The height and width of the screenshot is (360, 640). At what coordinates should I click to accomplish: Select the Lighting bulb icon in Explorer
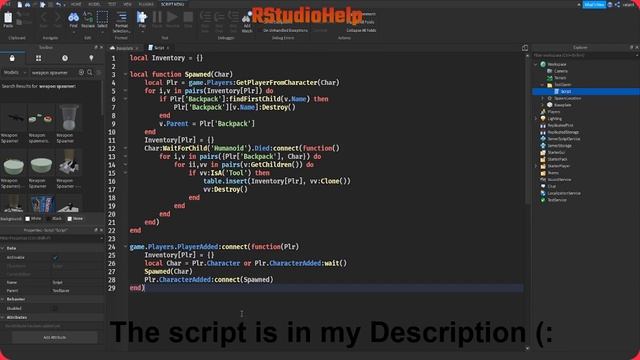pyautogui.click(x=543, y=118)
